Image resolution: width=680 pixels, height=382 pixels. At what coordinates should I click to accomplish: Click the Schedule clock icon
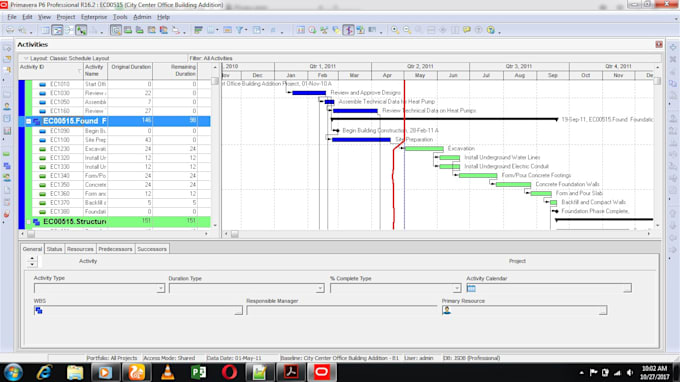click(312, 30)
